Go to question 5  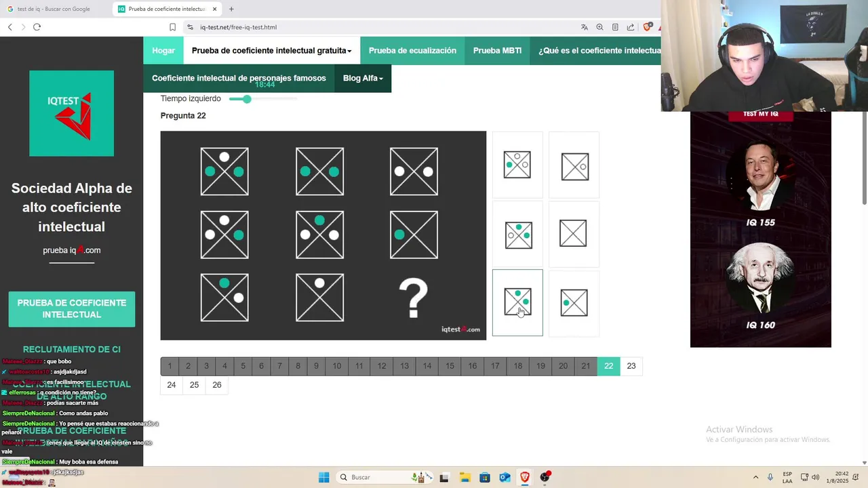tap(243, 366)
